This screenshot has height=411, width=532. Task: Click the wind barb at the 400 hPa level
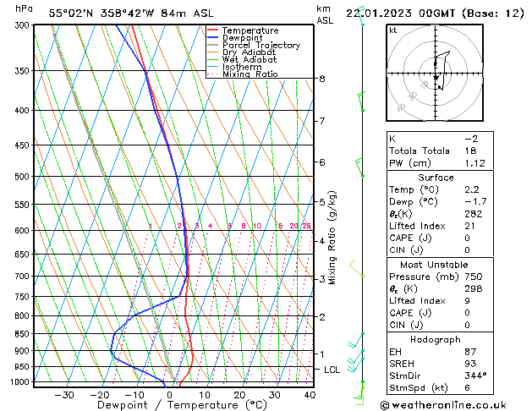click(361, 101)
